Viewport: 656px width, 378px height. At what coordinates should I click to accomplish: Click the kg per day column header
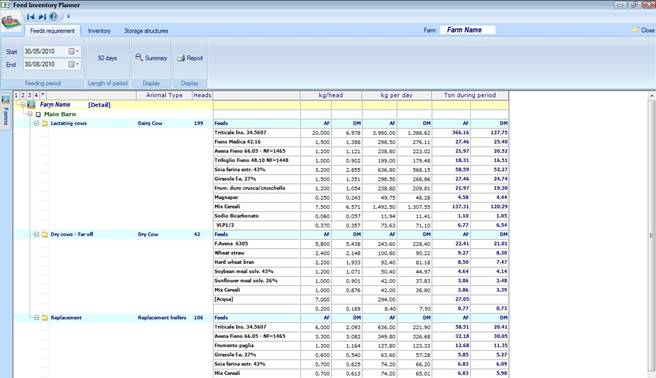pos(397,95)
